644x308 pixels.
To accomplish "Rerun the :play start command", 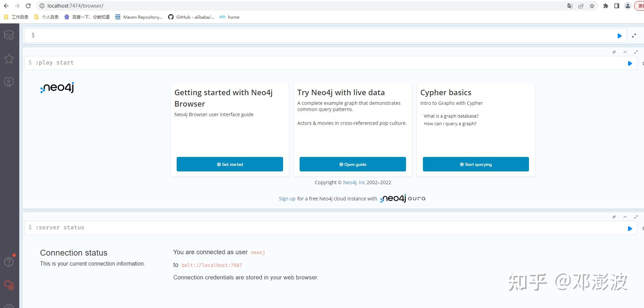I will (x=630, y=63).
